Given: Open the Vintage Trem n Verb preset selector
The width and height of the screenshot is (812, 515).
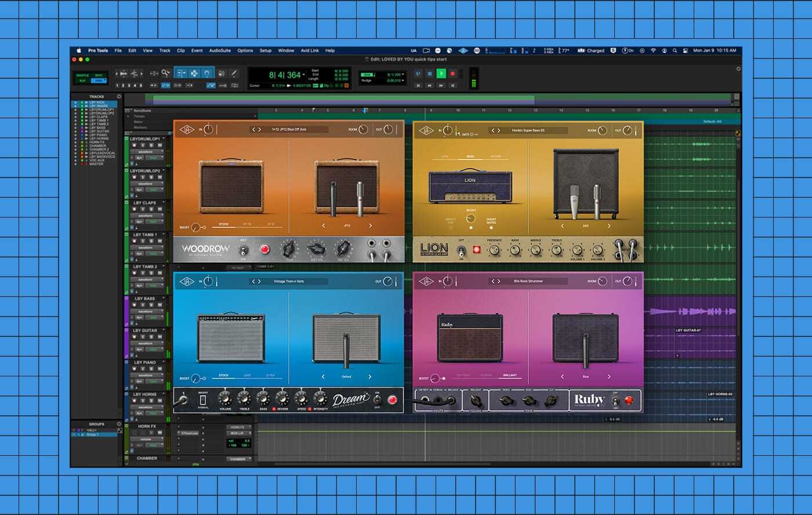Looking at the screenshot, I should [289, 281].
